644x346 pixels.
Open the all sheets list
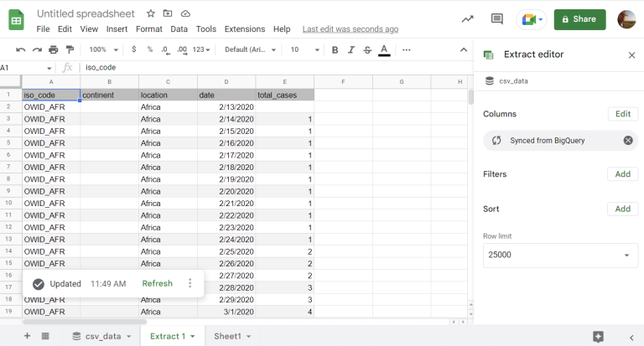click(x=45, y=336)
